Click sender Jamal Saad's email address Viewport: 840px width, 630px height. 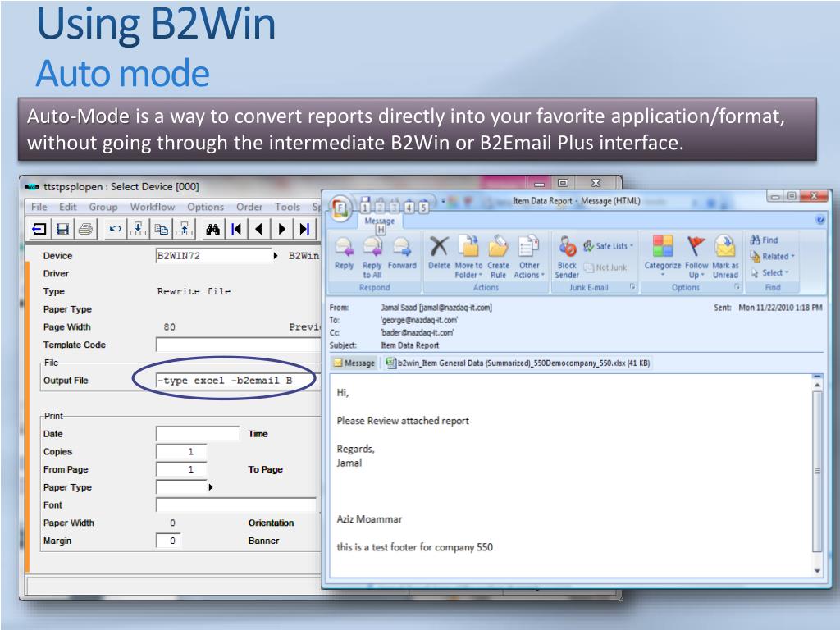[x=455, y=308]
